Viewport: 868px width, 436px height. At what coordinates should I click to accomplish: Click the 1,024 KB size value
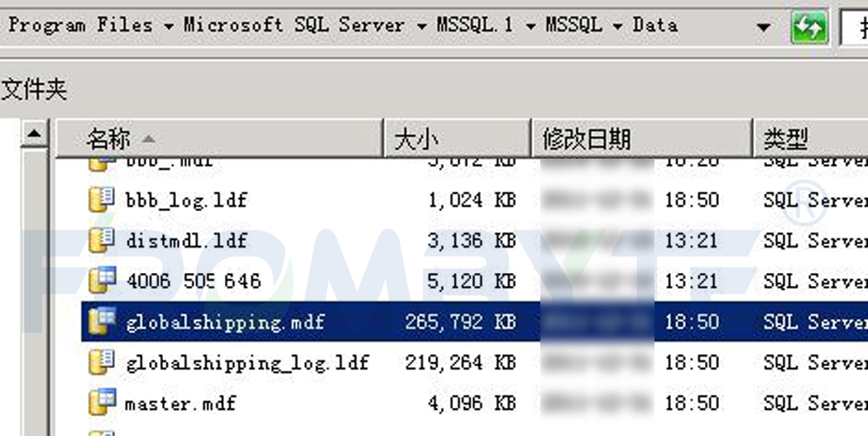471,200
